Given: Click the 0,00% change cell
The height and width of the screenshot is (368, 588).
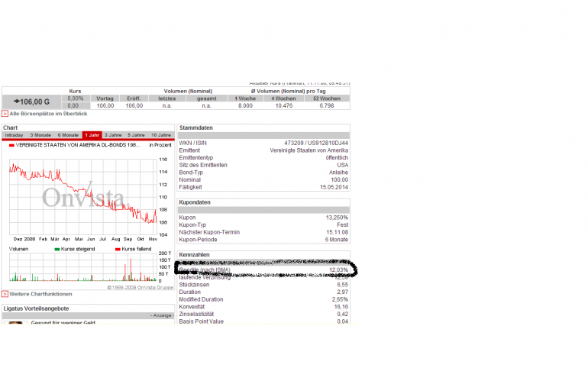Looking at the screenshot, I should click(76, 98).
